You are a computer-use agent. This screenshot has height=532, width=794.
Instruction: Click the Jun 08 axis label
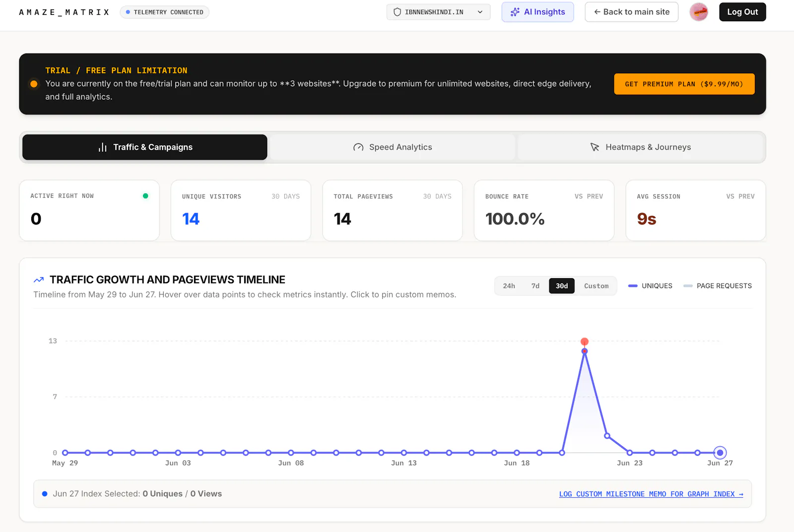(291, 463)
